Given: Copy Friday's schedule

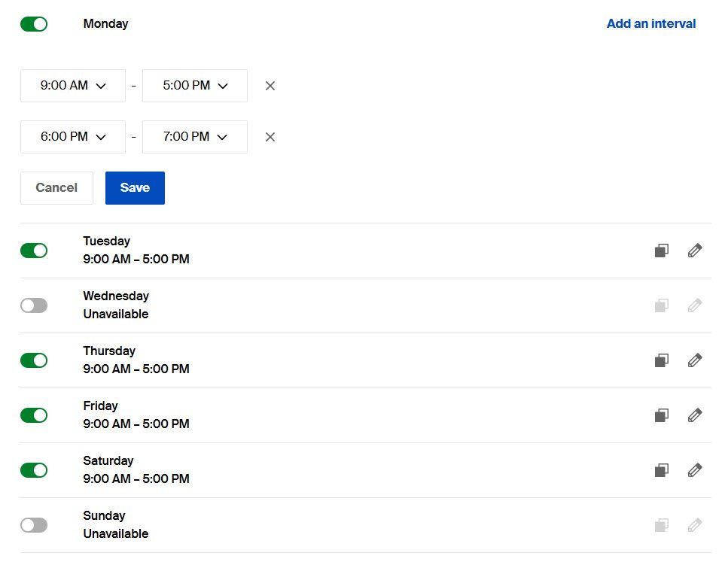Looking at the screenshot, I should tap(661, 415).
